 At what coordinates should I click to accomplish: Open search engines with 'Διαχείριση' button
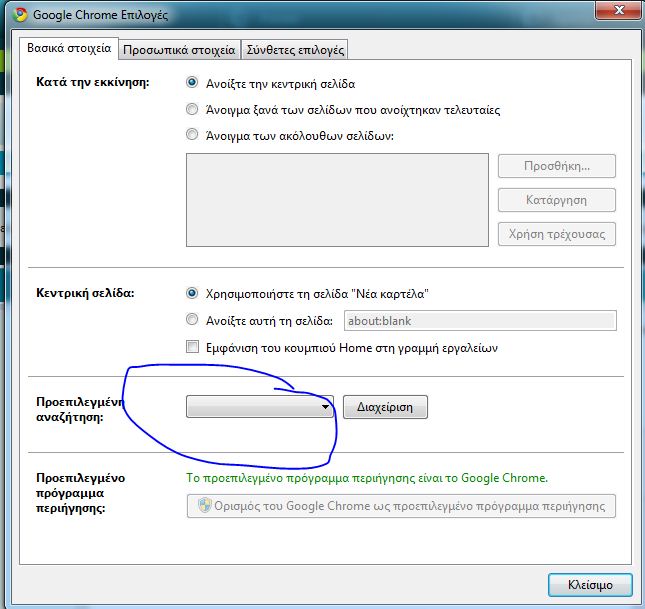[x=385, y=407]
